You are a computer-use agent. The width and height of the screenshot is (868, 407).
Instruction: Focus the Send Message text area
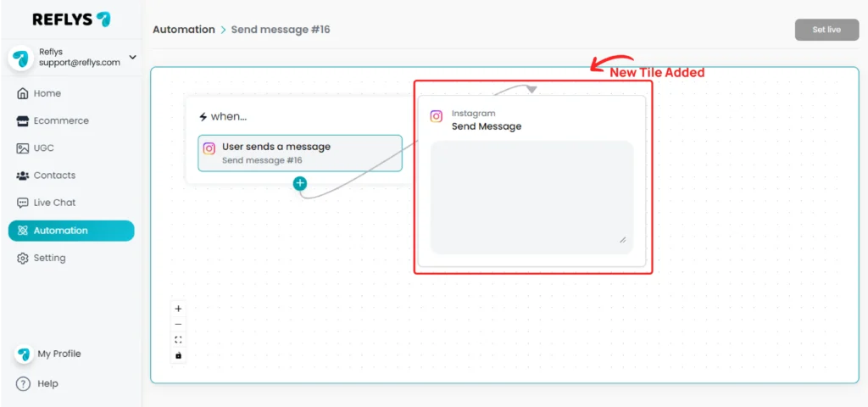(531, 197)
